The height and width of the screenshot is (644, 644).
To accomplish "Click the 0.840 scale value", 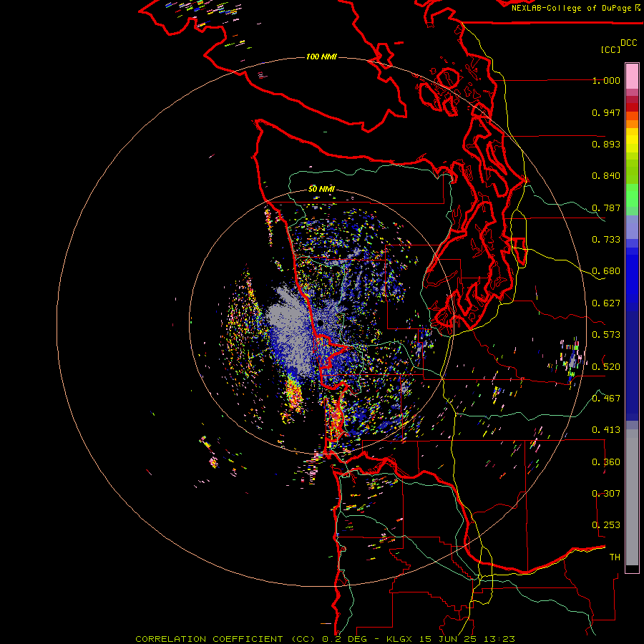I will [x=606, y=176].
